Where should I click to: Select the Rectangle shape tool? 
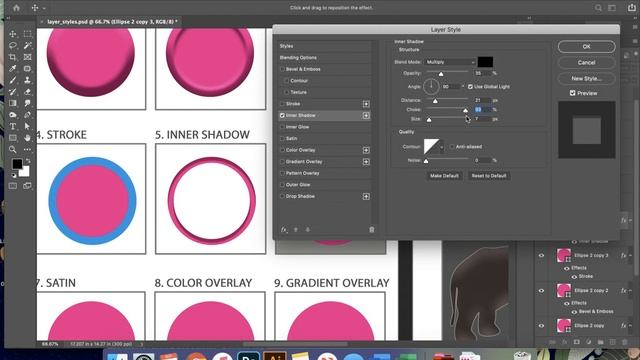click(x=13, y=138)
